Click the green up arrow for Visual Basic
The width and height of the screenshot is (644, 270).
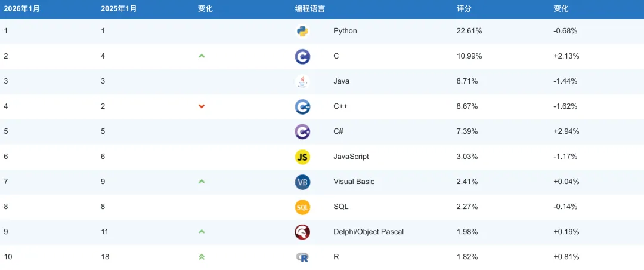(x=202, y=182)
